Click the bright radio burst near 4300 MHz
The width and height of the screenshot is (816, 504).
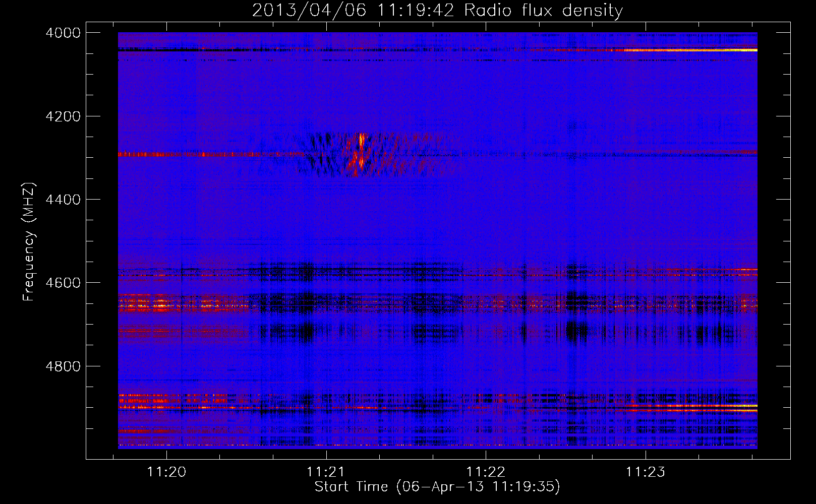pyautogui.click(x=361, y=153)
